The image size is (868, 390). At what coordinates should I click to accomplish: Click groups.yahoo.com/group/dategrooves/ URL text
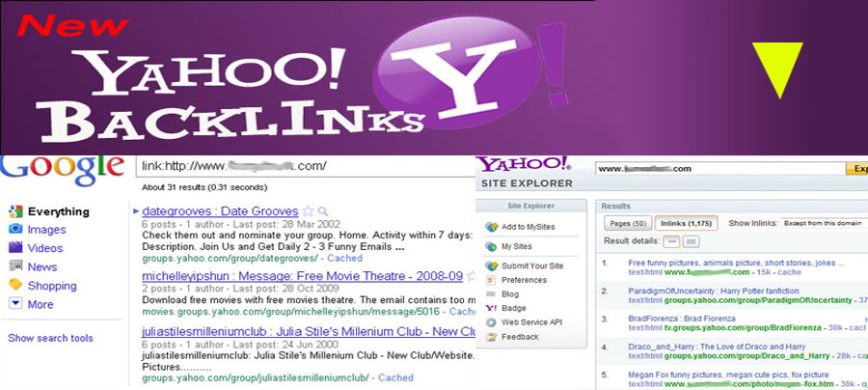tap(230, 258)
